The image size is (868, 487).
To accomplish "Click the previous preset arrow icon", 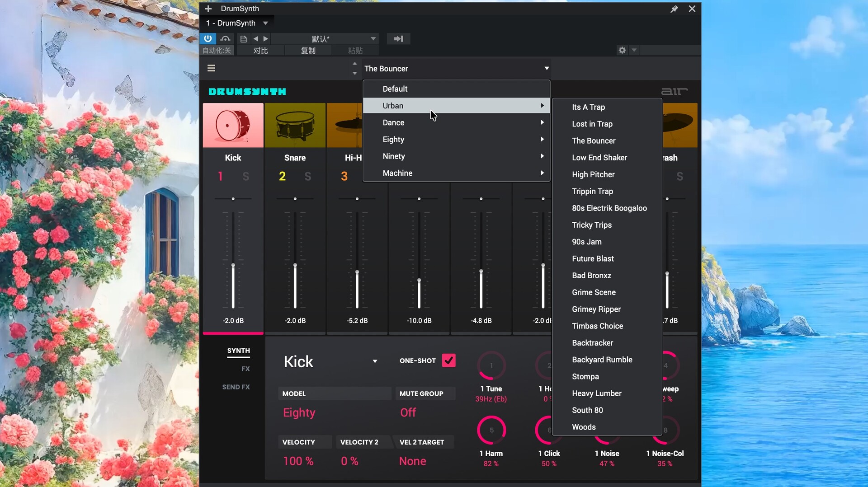I will [x=256, y=38].
